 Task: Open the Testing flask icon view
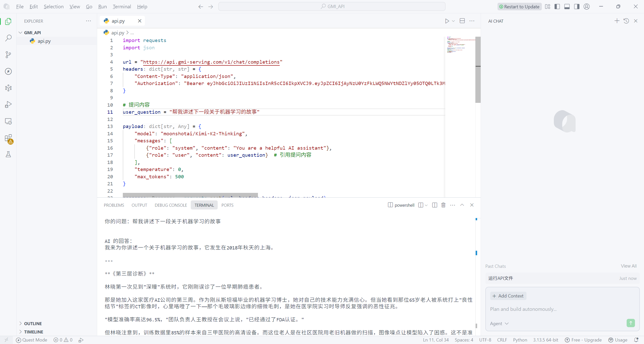[x=8, y=154]
